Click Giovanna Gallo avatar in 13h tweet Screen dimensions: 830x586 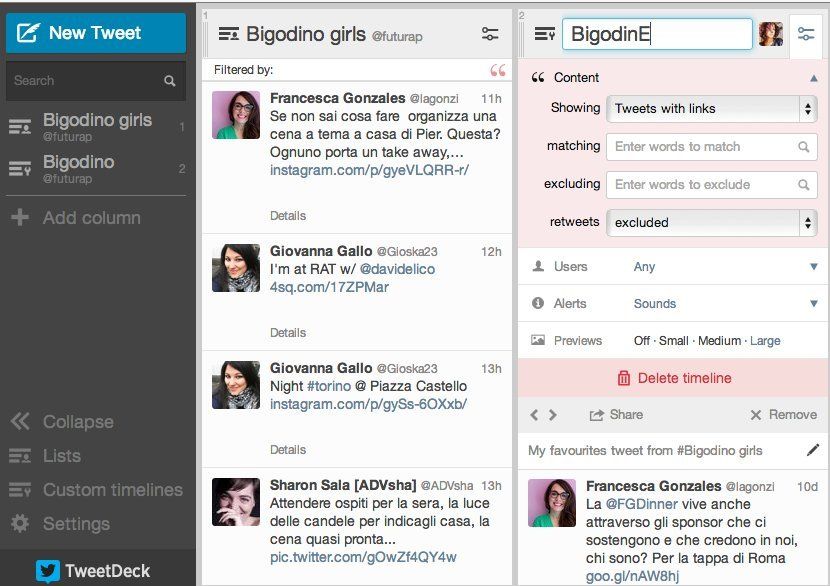pyautogui.click(x=236, y=385)
